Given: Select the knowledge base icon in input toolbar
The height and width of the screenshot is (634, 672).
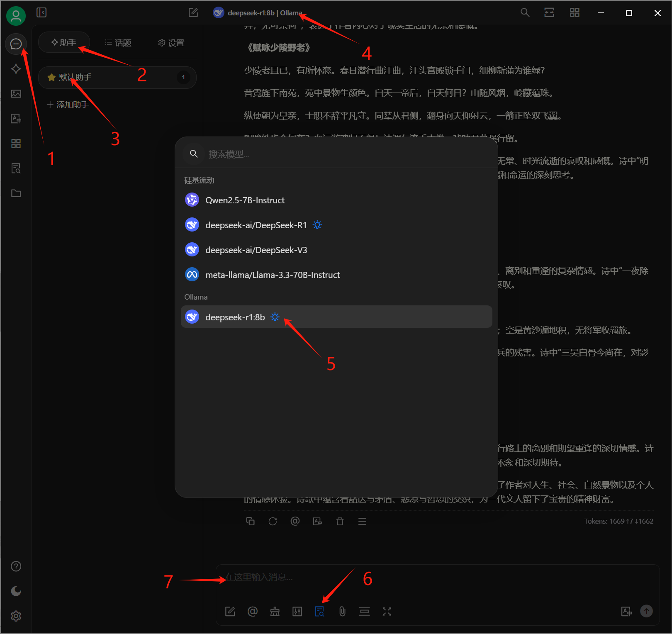Looking at the screenshot, I should [320, 611].
